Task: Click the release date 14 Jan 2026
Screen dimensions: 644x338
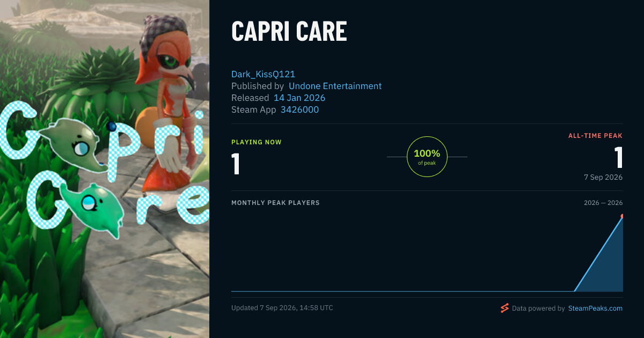Action: 299,98
